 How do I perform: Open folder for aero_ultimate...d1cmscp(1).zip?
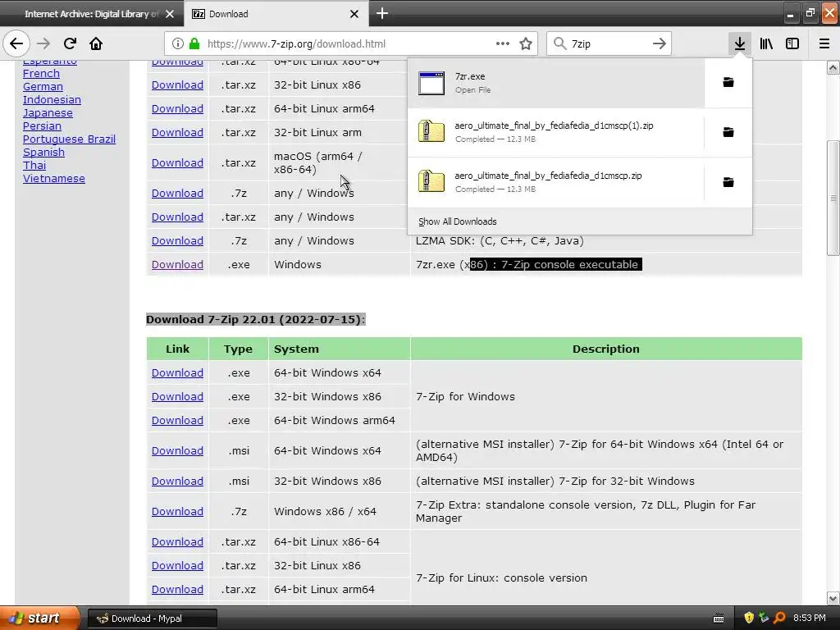point(728,132)
